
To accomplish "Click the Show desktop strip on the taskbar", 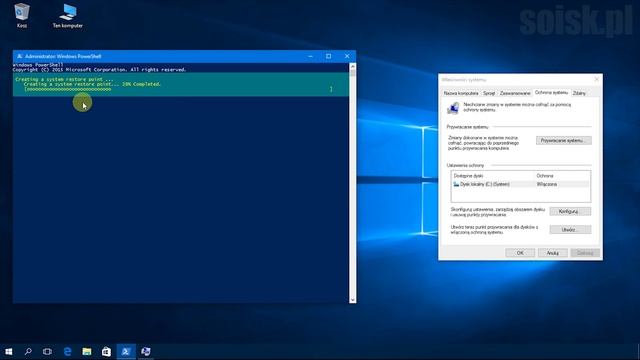I will (x=638, y=351).
